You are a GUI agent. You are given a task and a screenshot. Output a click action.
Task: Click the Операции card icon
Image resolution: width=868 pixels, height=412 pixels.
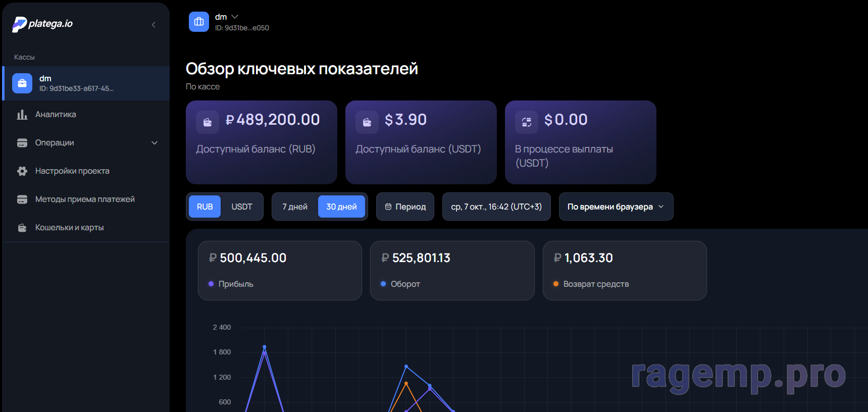22,143
